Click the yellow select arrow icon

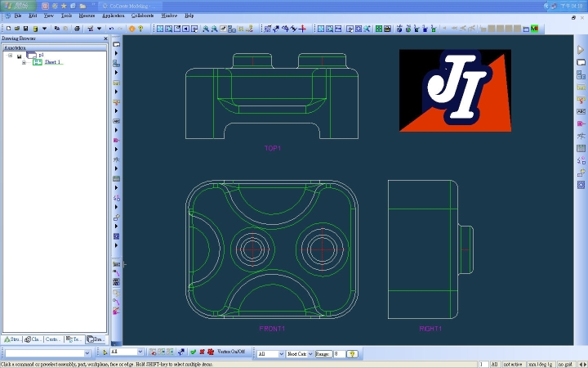(x=105, y=352)
